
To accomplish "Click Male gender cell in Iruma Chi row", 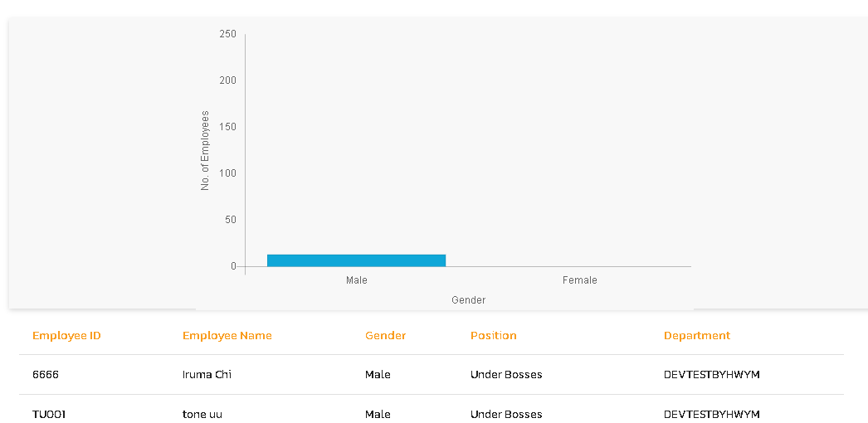I will tap(378, 375).
